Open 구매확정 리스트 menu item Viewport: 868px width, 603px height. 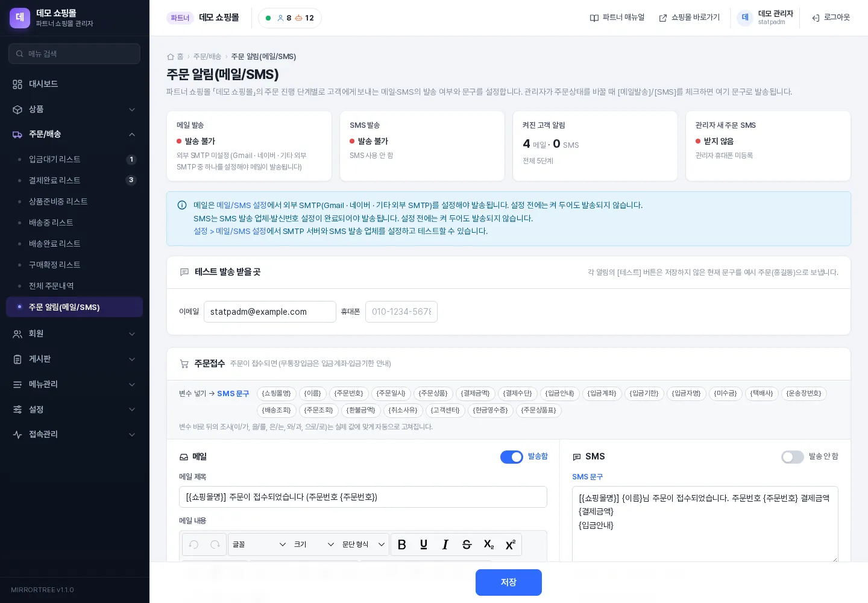pyautogui.click(x=74, y=265)
